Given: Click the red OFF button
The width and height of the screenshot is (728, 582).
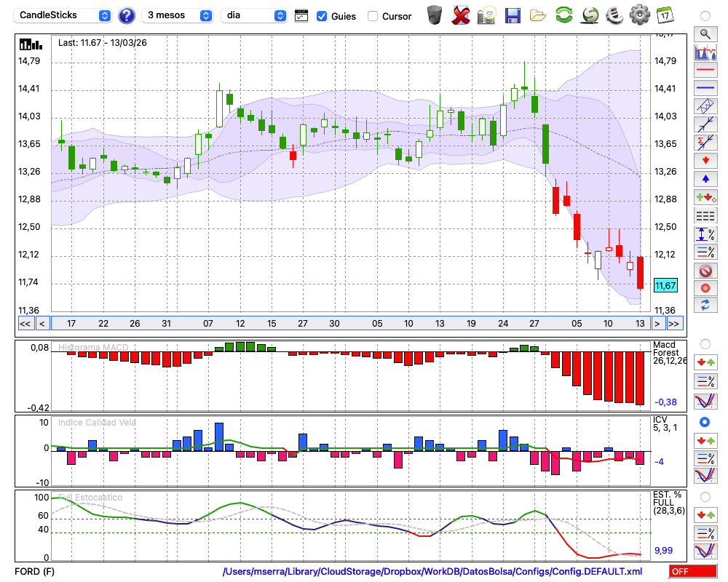Looking at the screenshot, I should 692,572.
